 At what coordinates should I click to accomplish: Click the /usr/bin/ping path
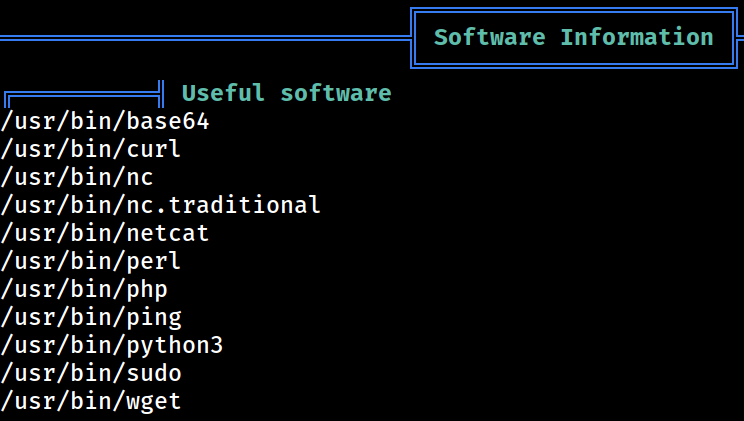tap(91, 318)
